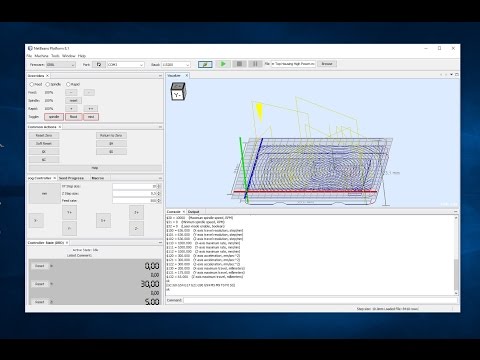Click the console vertical scrollbar
The width and height of the screenshot is (480, 360).
pos(456,255)
